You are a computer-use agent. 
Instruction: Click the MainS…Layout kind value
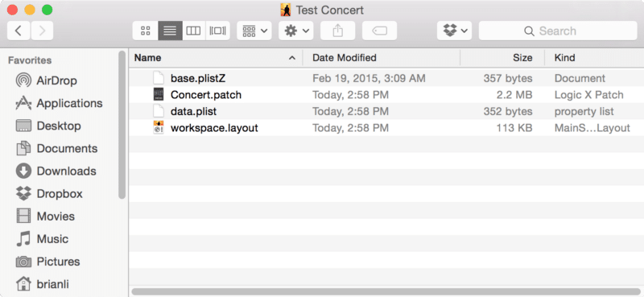[592, 128]
